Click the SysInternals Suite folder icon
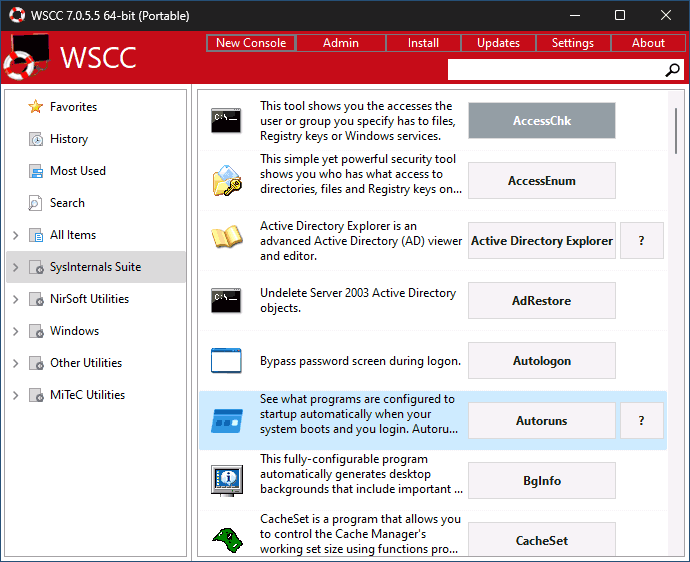 pos(36,267)
